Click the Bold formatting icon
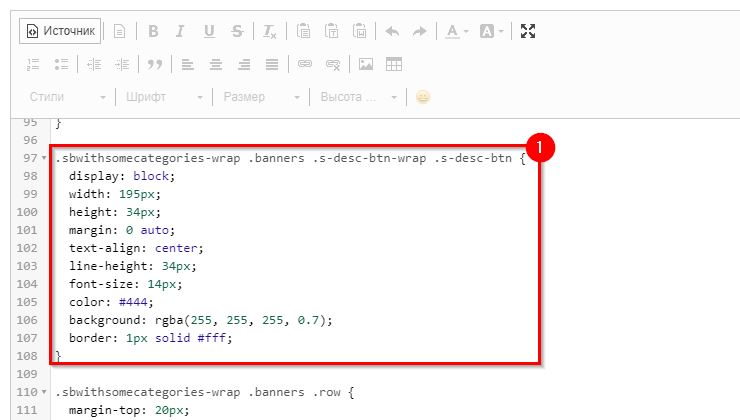The image size is (740, 420). click(153, 31)
